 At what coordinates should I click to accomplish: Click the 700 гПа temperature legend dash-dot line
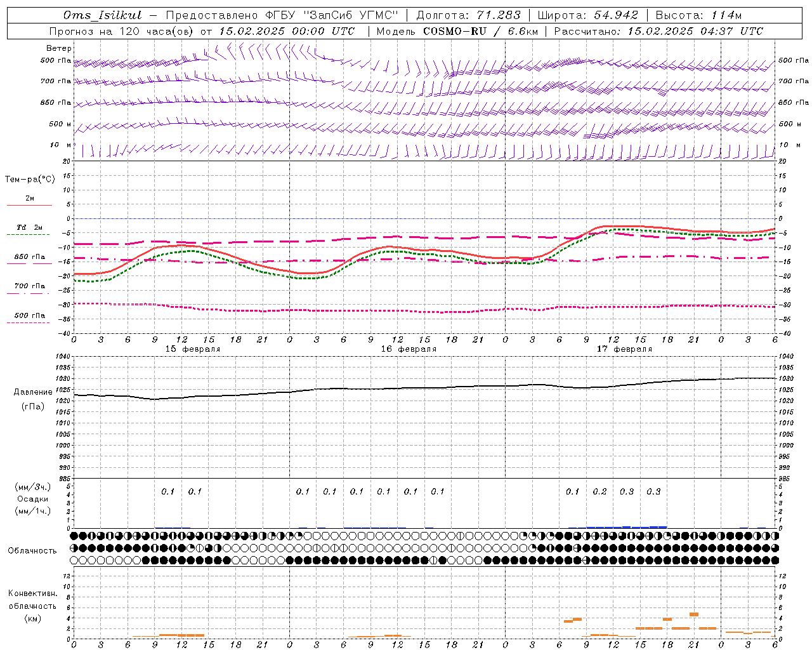click(28, 293)
